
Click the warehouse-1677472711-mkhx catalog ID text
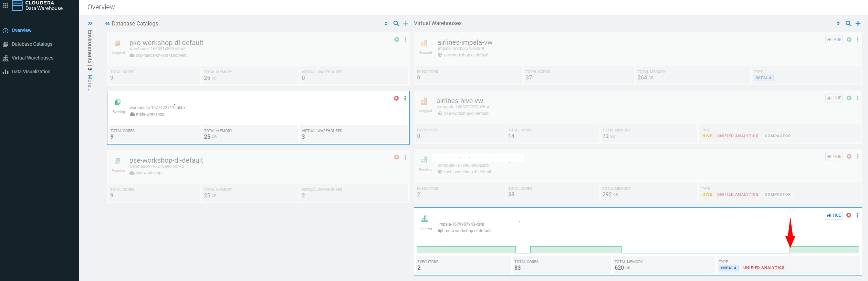(157, 108)
